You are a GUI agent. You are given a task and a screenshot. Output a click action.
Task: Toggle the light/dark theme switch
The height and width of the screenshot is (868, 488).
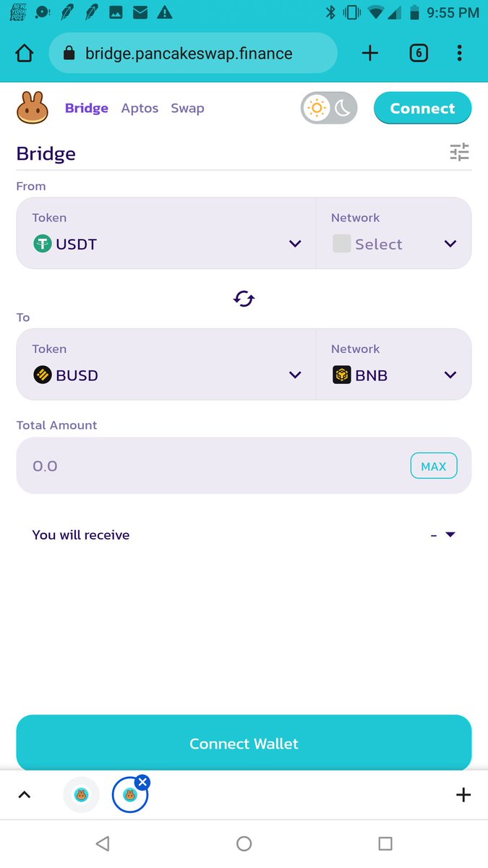click(x=329, y=109)
